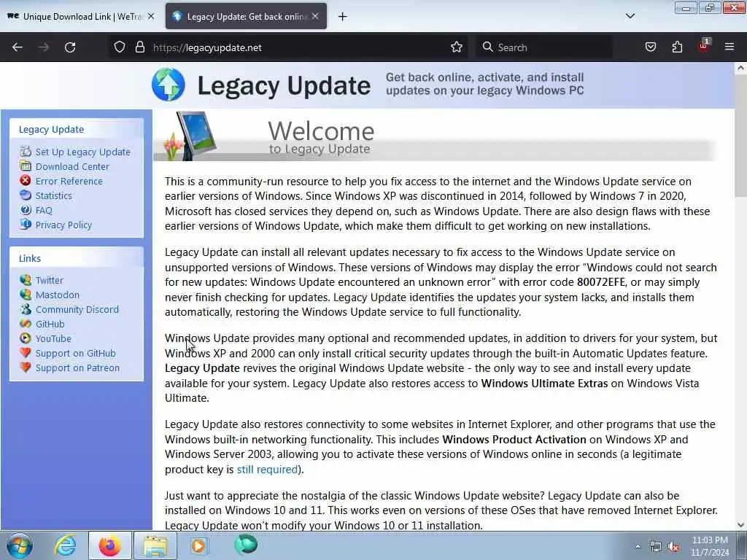This screenshot has width=747, height=560.
Task: Click the green globe taskbar icon
Action: [x=246, y=545]
